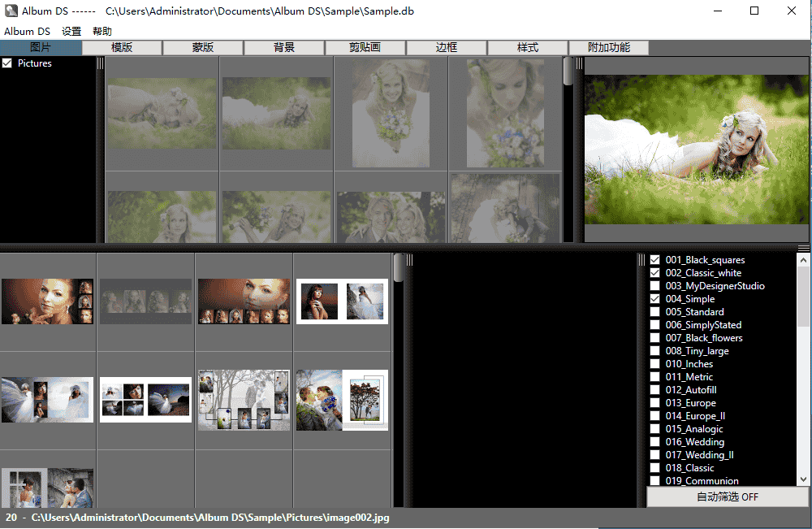812x529 pixels.
Task: Select grayscale winter trees template thumbnail
Action: pyautogui.click(x=244, y=400)
